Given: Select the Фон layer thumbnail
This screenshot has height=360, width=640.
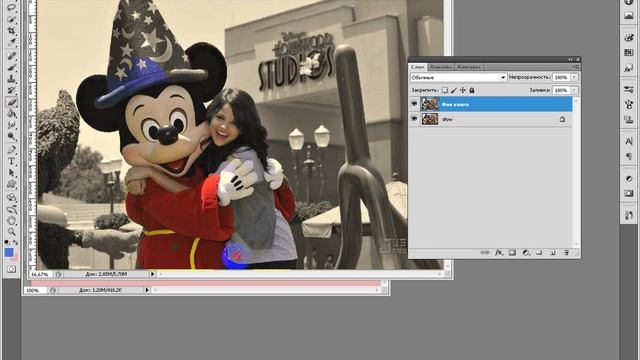Looking at the screenshot, I should click(429, 119).
